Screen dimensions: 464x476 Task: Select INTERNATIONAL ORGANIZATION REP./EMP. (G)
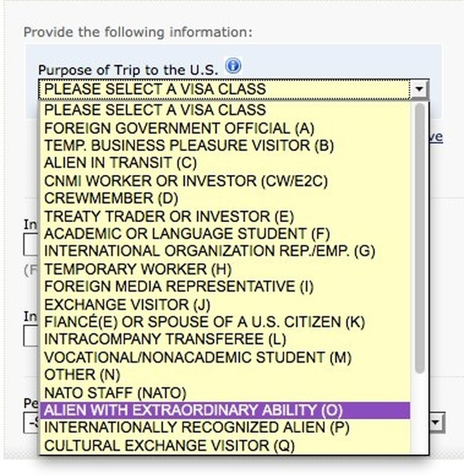(225, 251)
